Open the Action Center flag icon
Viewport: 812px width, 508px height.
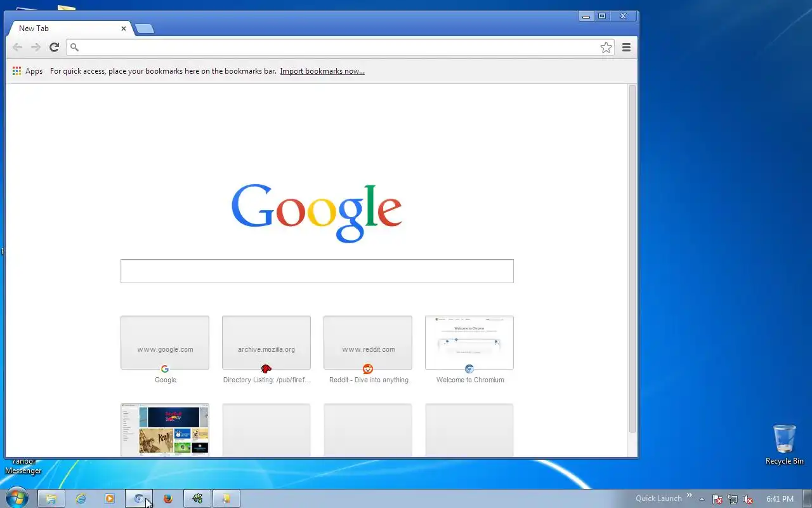click(717, 499)
